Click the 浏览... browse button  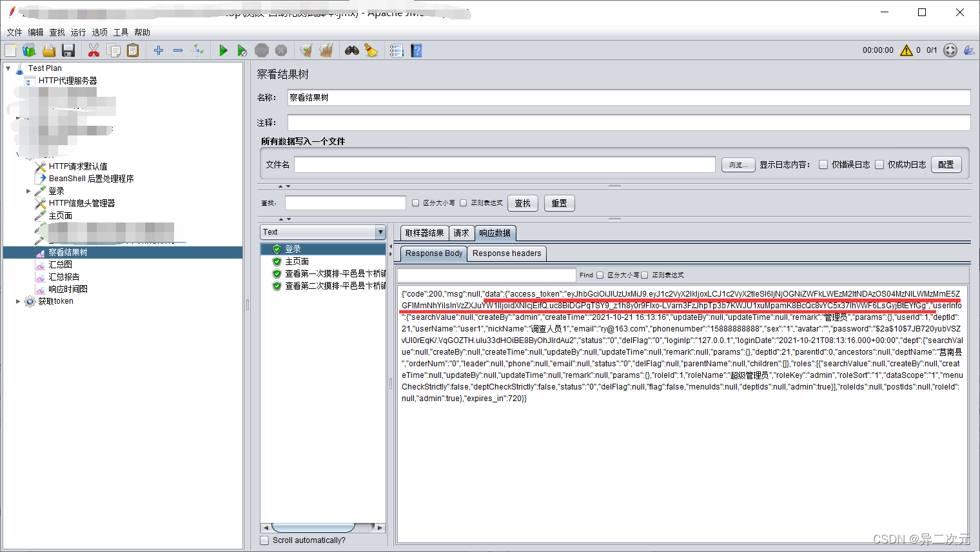coord(738,165)
